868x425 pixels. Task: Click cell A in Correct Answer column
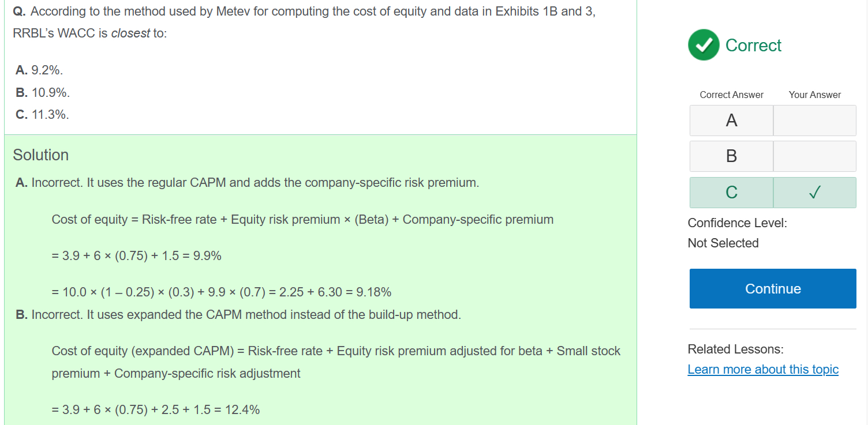click(731, 121)
